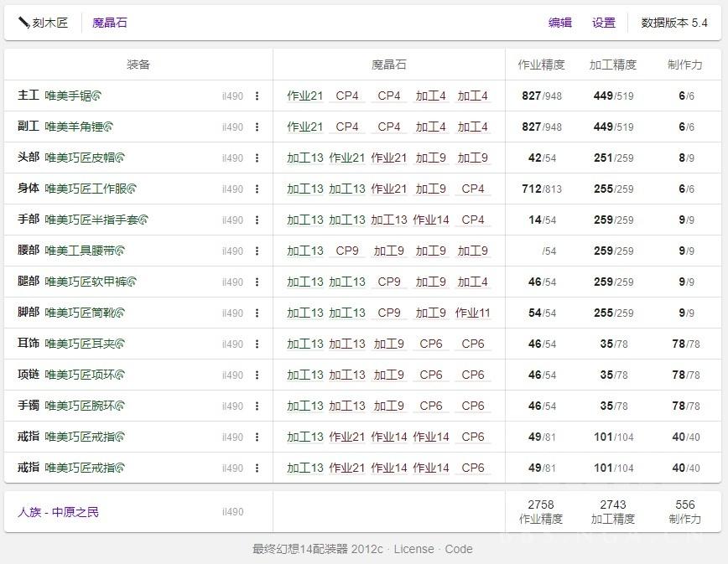Open three-dot menu for 唯美巧匠腕环 row
The image size is (728, 564).
257,406
